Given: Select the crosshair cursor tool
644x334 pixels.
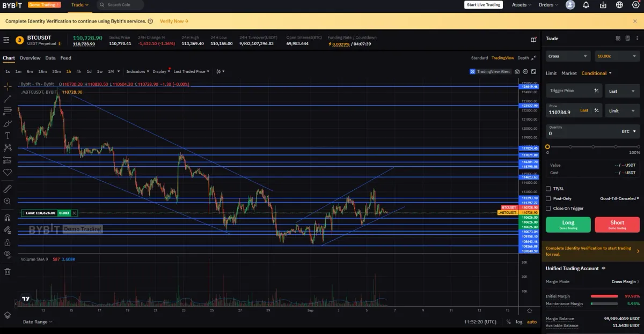Looking at the screenshot, I should (x=8, y=86).
